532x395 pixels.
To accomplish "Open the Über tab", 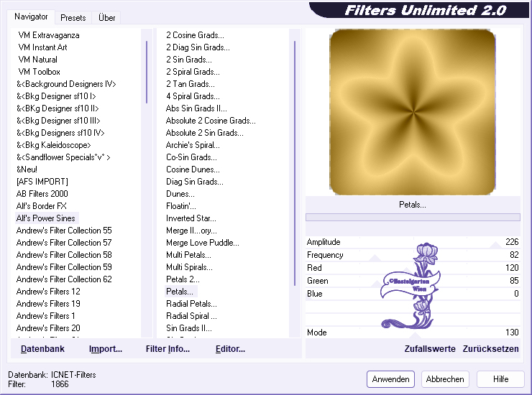I will pyautogui.click(x=106, y=18).
